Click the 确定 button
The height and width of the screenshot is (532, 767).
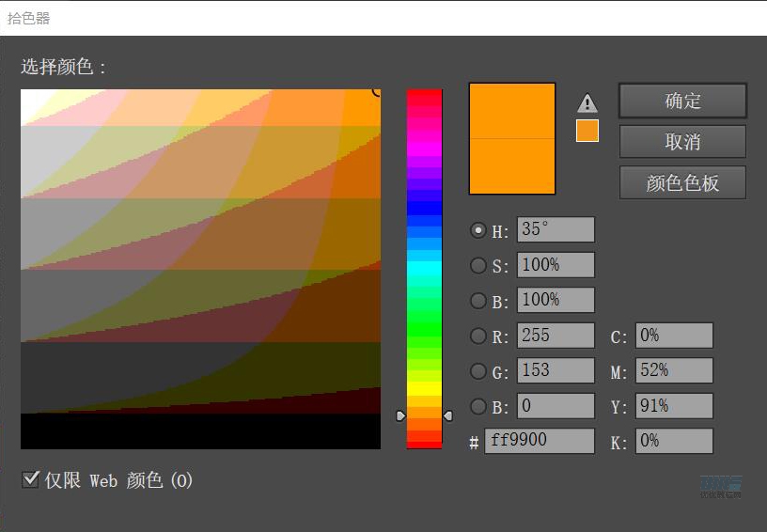coord(682,102)
